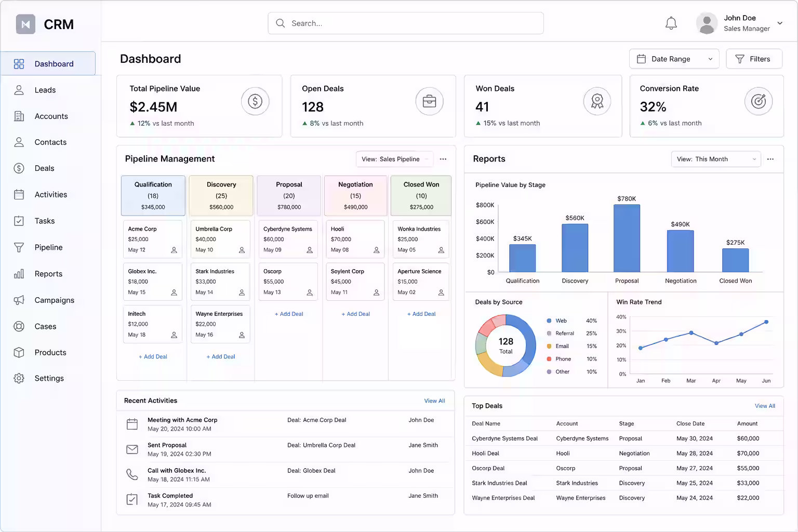Click the CRM logo icon
Image resolution: width=798 pixels, height=532 pixels.
point(25,24)
